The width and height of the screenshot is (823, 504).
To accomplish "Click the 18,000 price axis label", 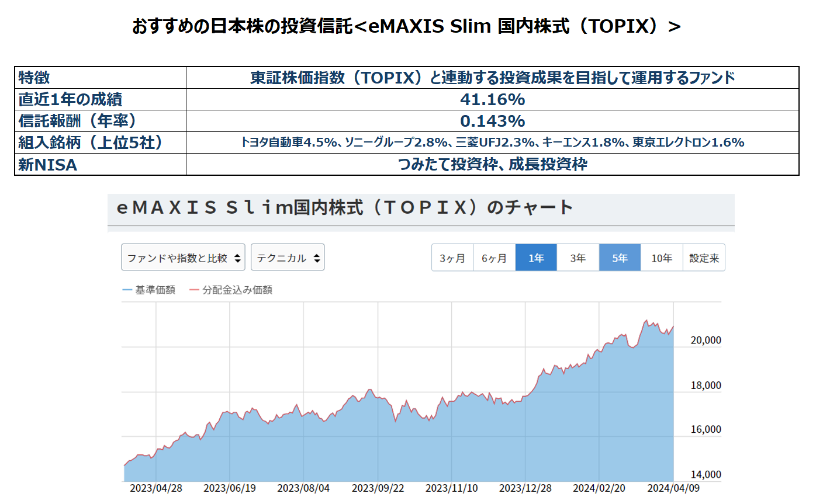I will pyautogui.click(x=706, y=385).
